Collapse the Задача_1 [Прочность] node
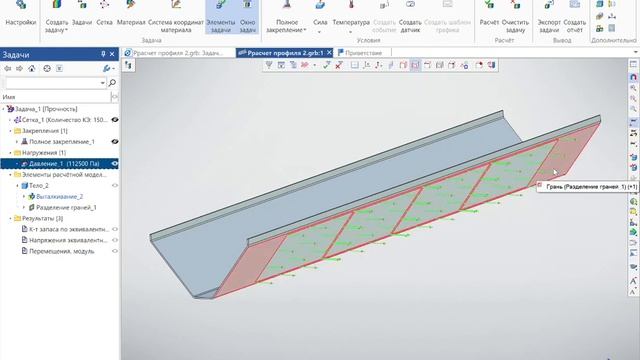This screenshot has width=640, height=360. (4, 109)
